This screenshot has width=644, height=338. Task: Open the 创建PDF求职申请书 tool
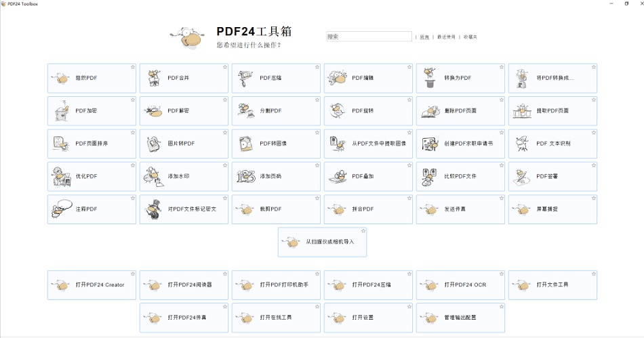460,144
